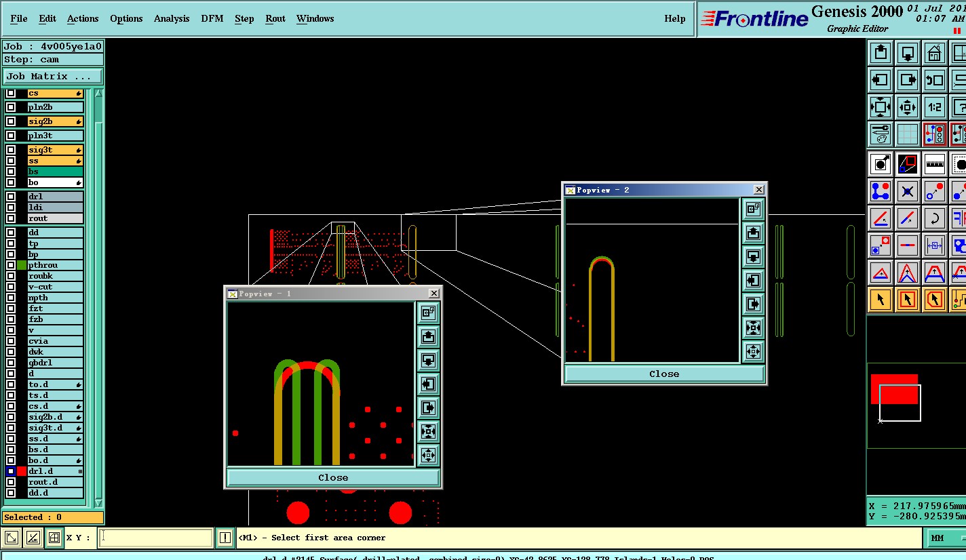Toggle the drl.d layer checkbox
This screenshot has height=560, width=966.
(11, 471)
